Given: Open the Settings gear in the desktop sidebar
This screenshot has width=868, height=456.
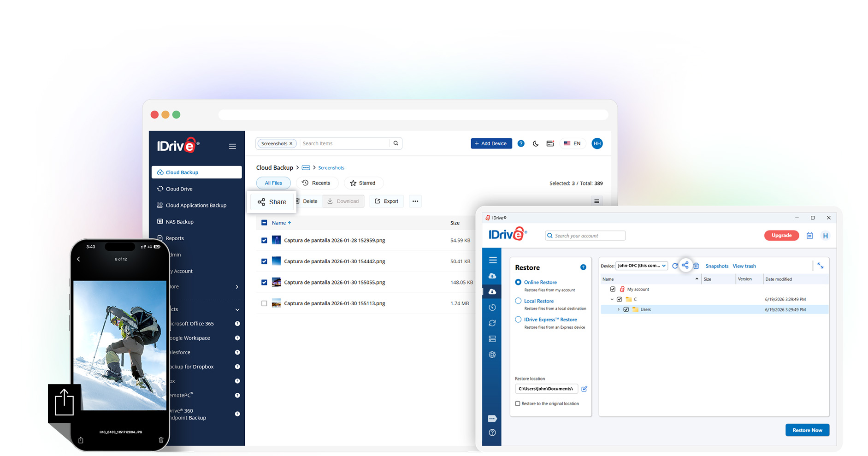Looking at the screenshot, I should tap(492, 355).
